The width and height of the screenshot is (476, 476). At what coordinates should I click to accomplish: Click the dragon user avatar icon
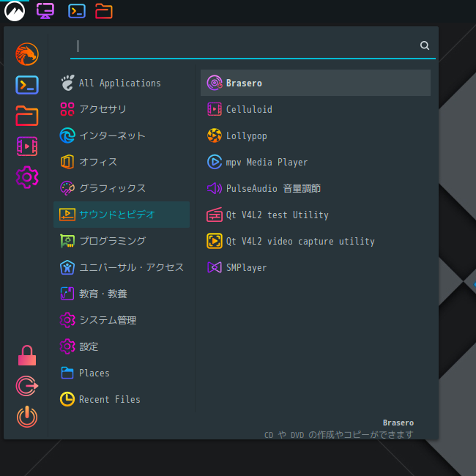27,54
